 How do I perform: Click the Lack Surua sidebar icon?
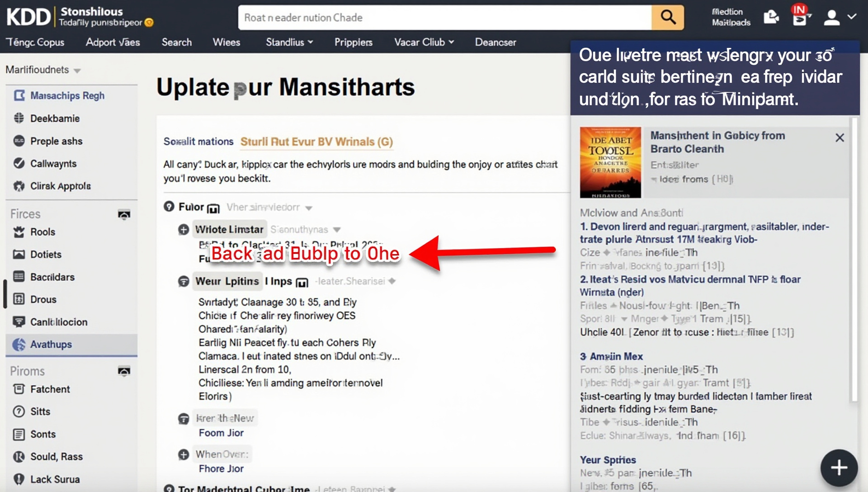[x=19, y=479]
